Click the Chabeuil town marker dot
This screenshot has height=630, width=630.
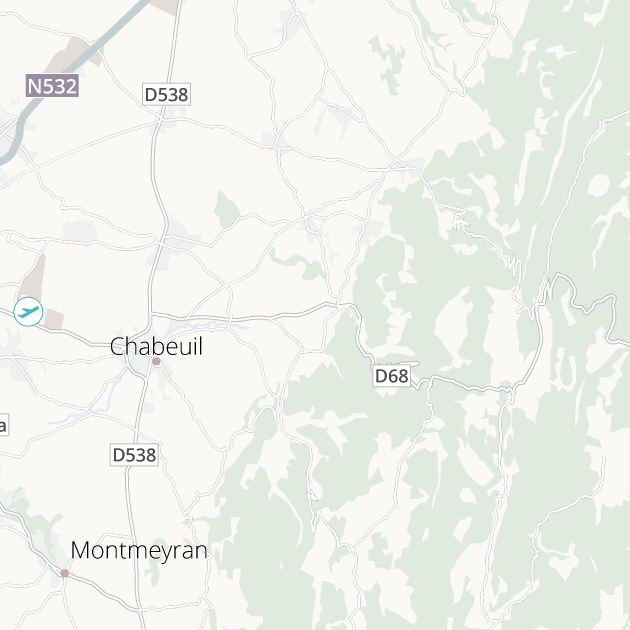pyautogui.click(x=156, y=362)
